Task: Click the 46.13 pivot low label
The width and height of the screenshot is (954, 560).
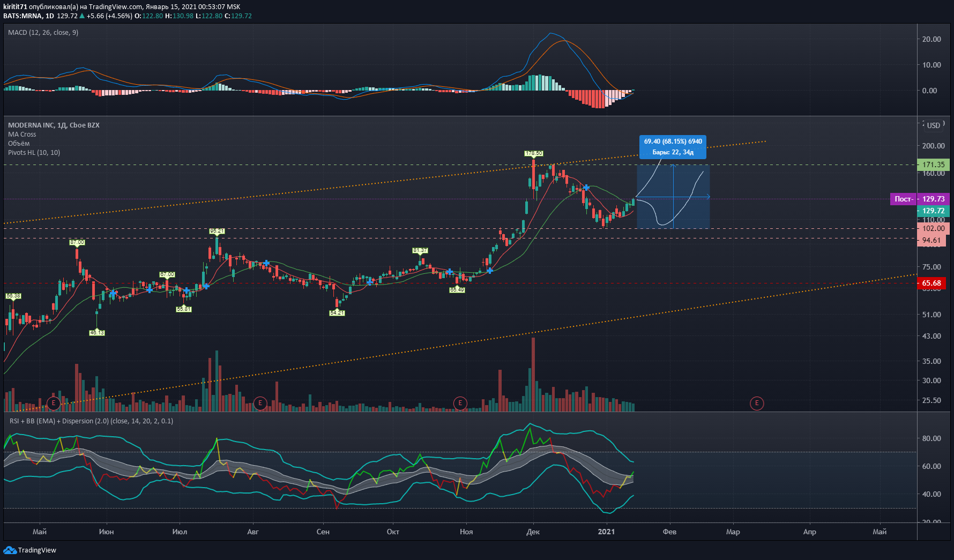Action: [97, 333]
